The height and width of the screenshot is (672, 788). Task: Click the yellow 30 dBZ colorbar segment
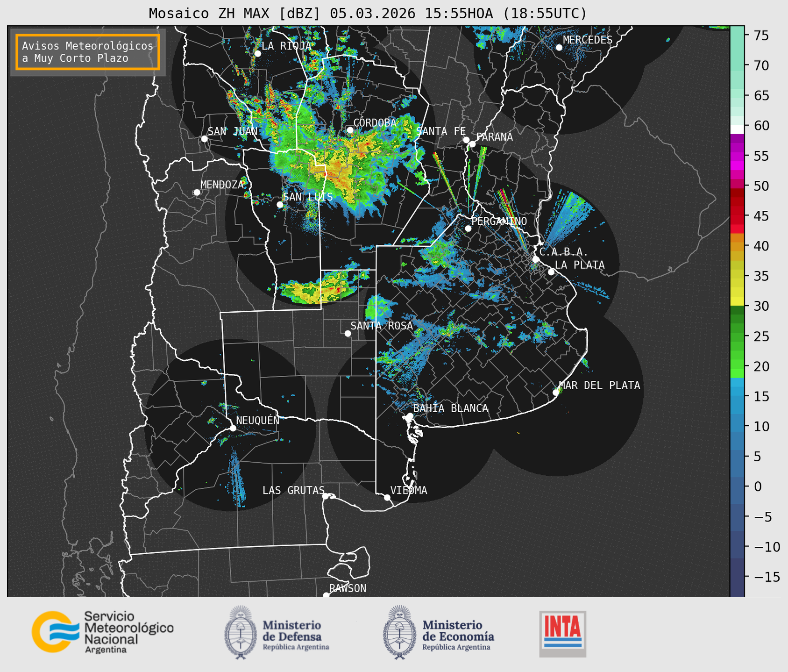point(737,301)
